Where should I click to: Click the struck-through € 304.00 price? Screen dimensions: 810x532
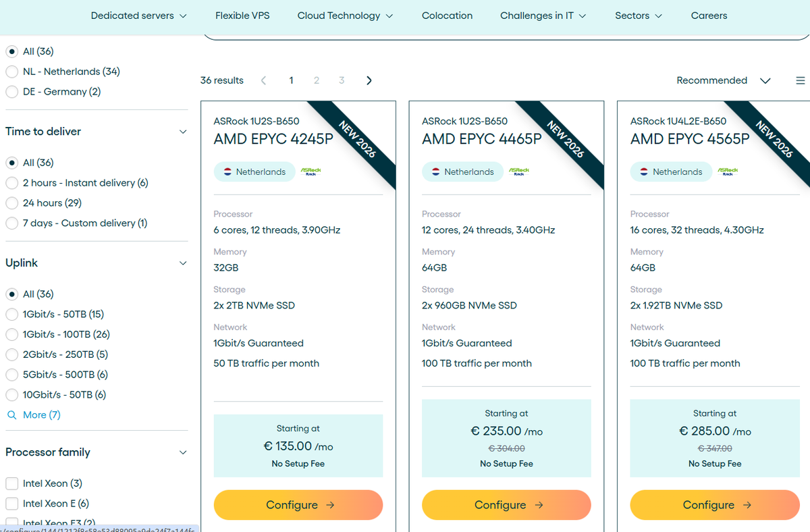click(507, 448)
